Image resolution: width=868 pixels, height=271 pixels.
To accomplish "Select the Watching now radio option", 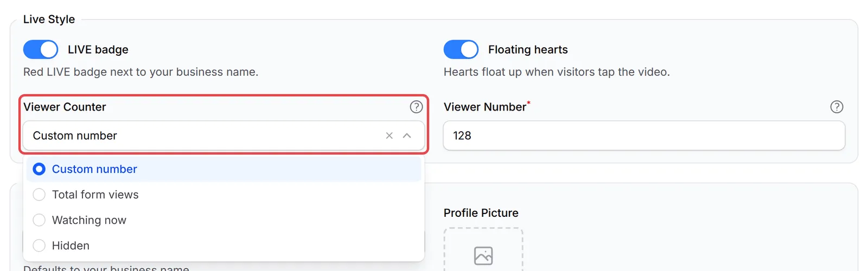I will (224, 220).
